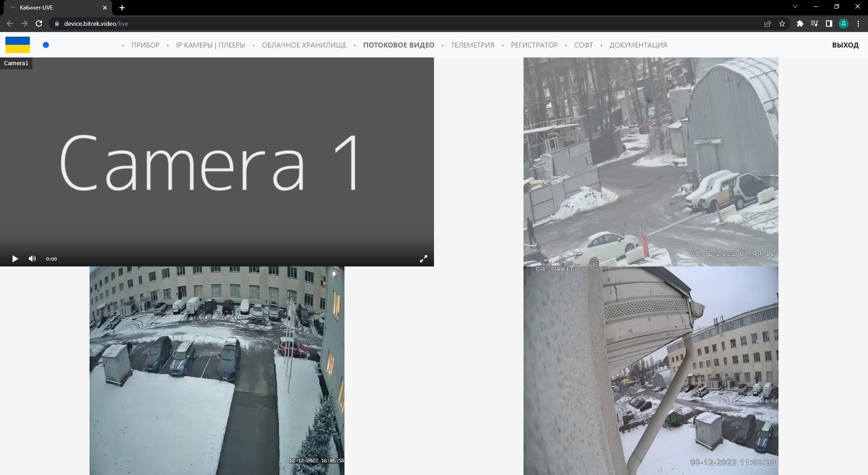This screenshot has width=868, height=475.
Task: Open the Chrome three-dot menu
Action: coord(858,24)
